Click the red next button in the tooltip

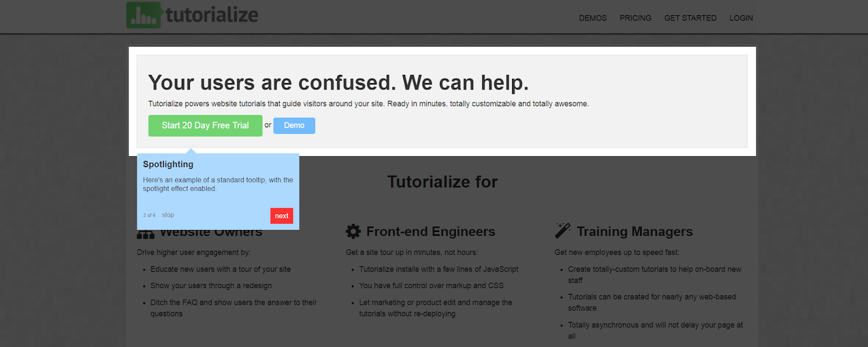(282, 216)
